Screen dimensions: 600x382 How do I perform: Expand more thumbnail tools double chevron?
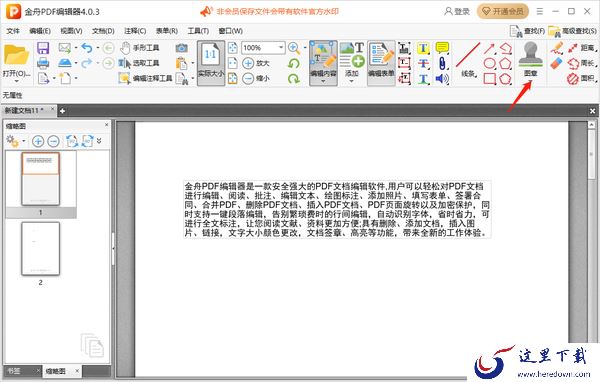click(99, 141)
